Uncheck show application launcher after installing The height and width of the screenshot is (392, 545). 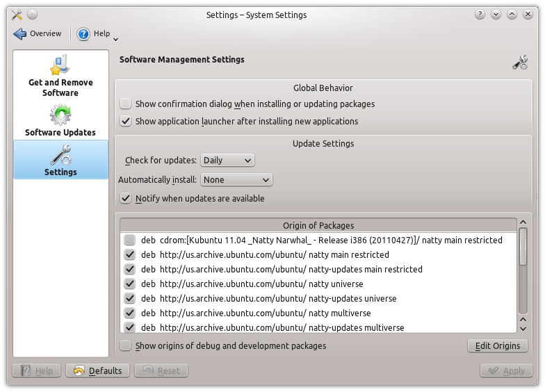[125, 121]
